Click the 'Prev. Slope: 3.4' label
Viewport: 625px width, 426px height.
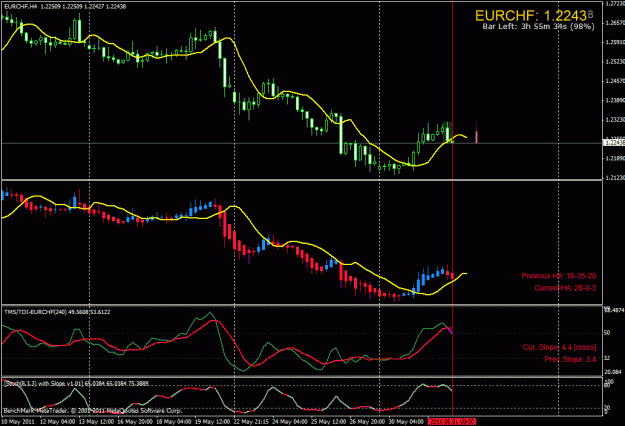[570, 359]
